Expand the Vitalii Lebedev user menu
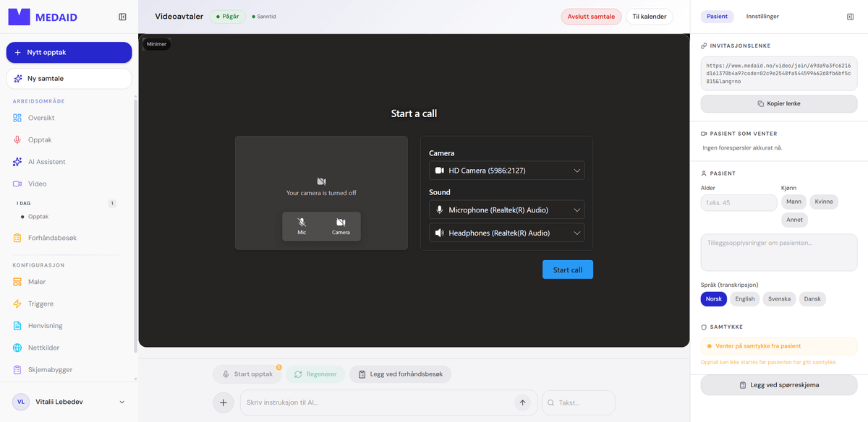The height and width of the screenshot is (422, 868). (x=69, y=402)
